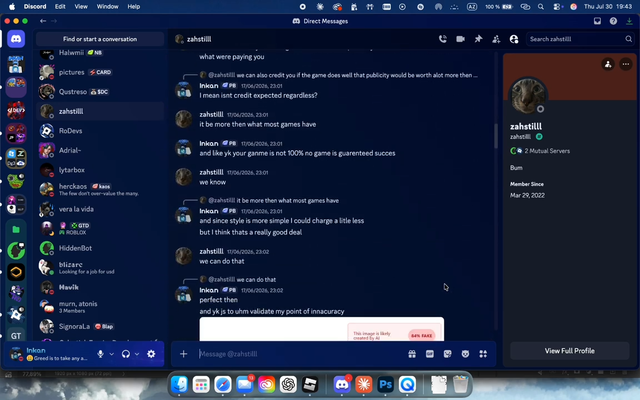Click the AI-detection image attachment

tap(322, 329)
